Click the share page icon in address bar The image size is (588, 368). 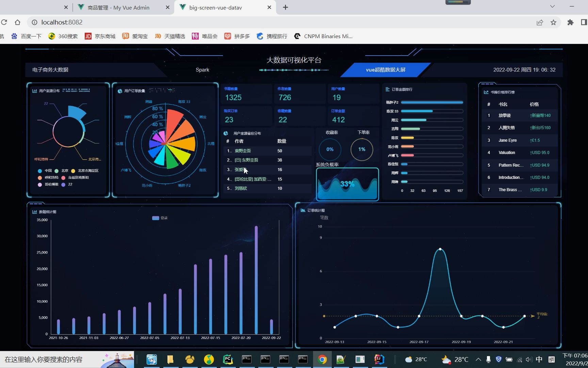(x=540, y=22)
